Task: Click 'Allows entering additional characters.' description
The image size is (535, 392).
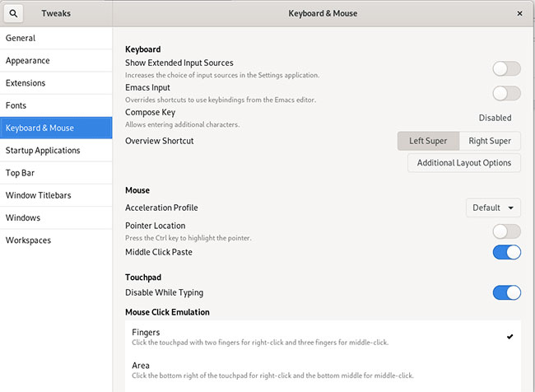Action: point(183,124)
